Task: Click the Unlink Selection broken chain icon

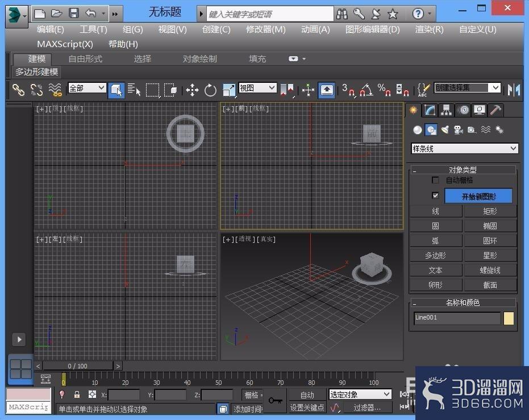Action: click(x=36, y=90)
